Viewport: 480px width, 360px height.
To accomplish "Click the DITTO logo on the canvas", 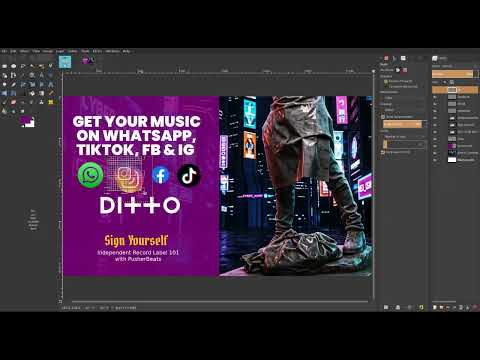I will tap(140, 205).
